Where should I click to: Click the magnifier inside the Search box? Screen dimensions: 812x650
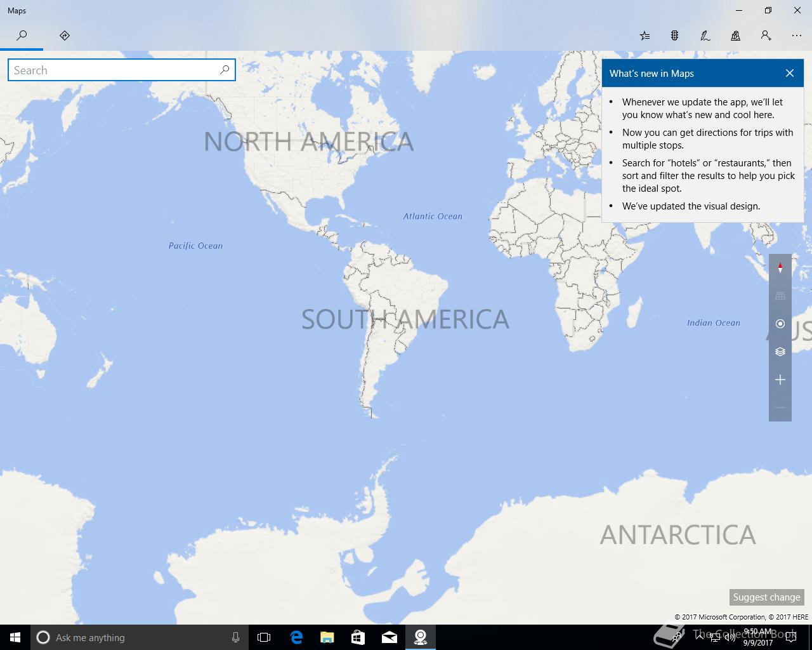(225, 70)
